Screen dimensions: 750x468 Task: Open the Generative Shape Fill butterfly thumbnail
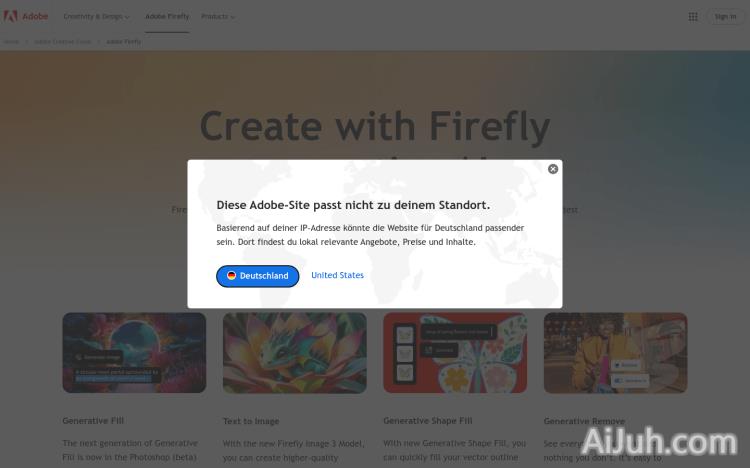coord(455,353)
